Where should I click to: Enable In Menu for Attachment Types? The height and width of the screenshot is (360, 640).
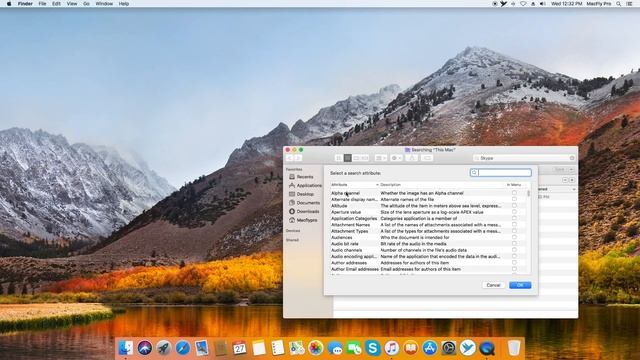pyautogui.click(x=514, y=231)
